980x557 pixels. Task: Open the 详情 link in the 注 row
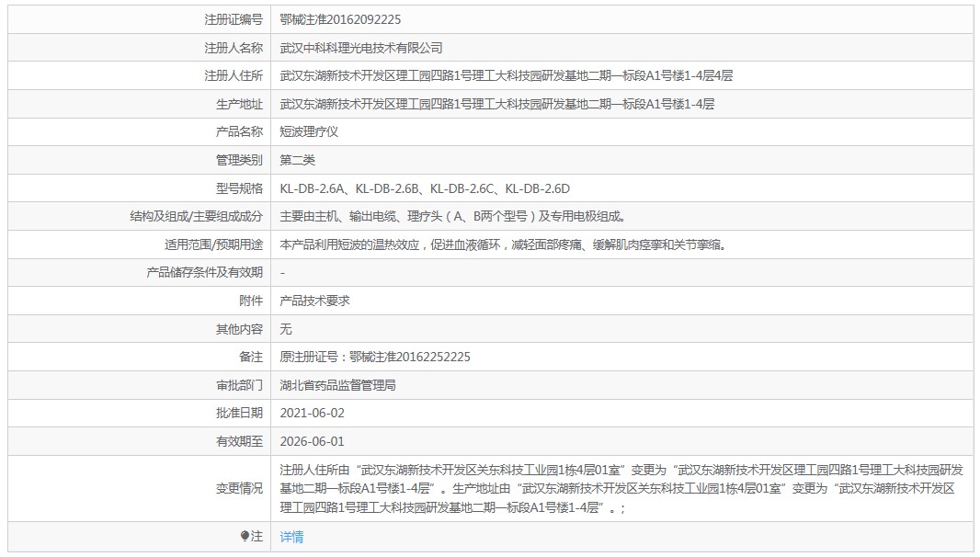point(291,537)
